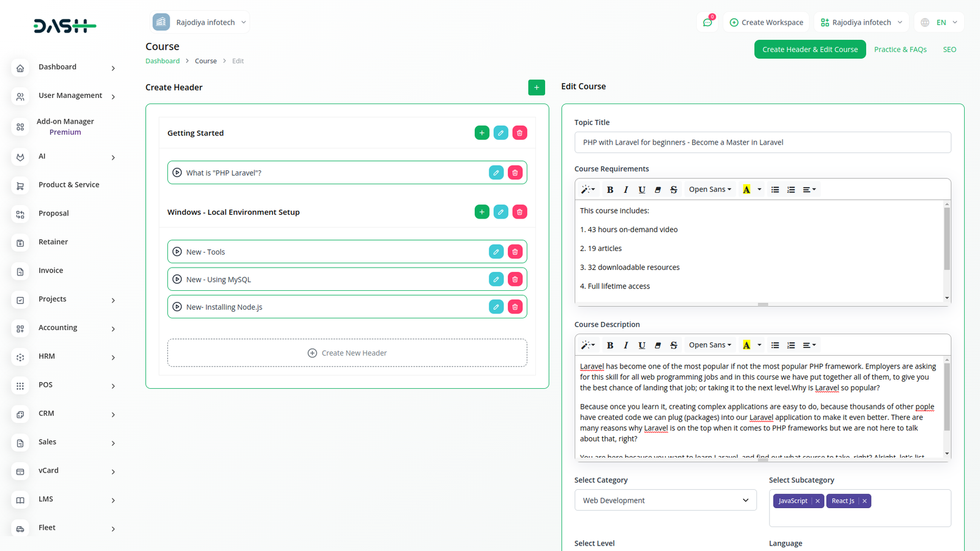
Task: Click the Create New Header button
Action: pyautogui.click(x=347, y=353)
